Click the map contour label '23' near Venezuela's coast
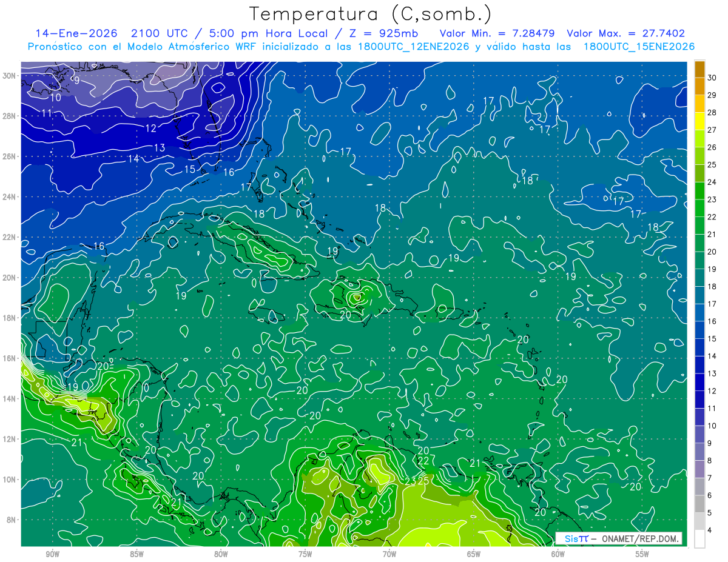The height and width of the screenshot is (562, 728). [x=410, y=481]
